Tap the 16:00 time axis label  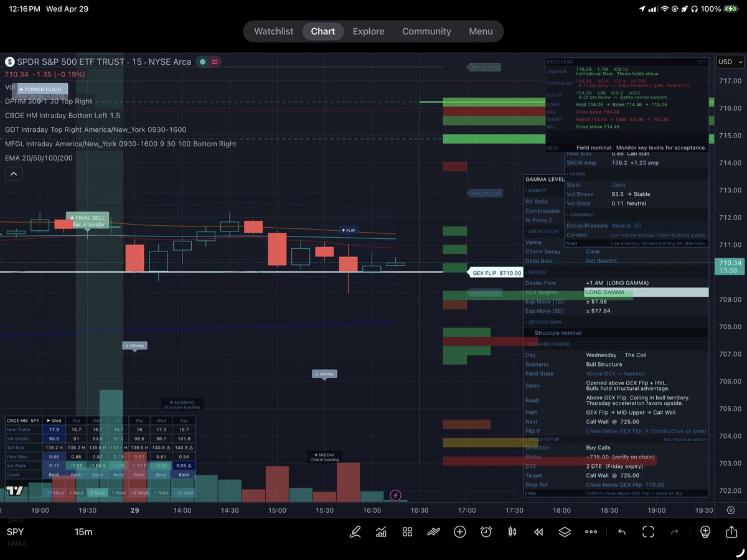click(372, 510)
